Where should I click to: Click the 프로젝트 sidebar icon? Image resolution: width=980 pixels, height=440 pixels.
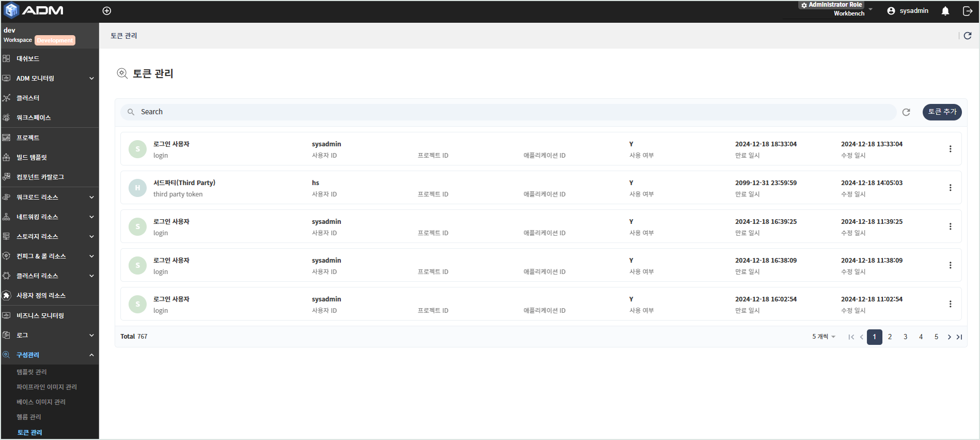tap(6, 138)
